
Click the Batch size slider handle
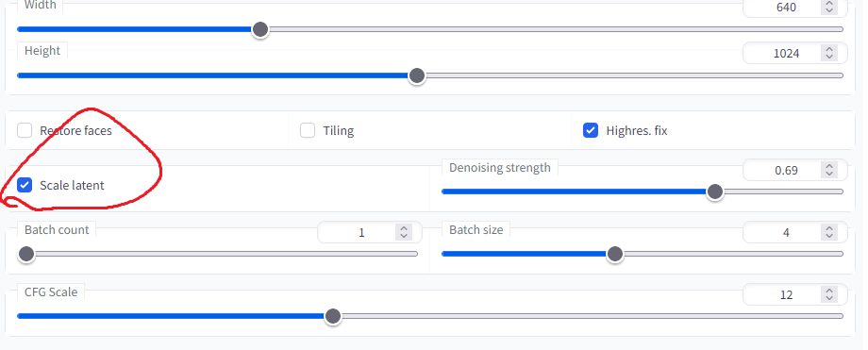point(614,254)
